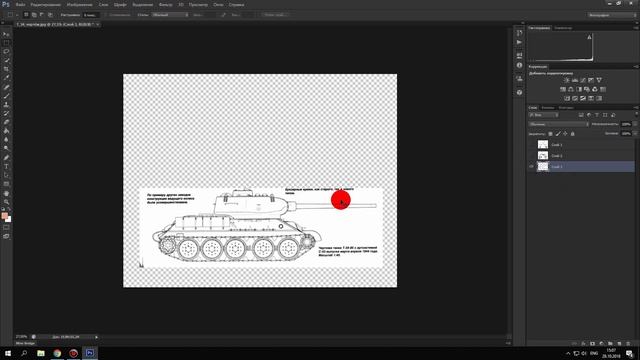This screenshot has height=360, width=640.
Task: Select the Brush tool
Action: coord(6,96)
